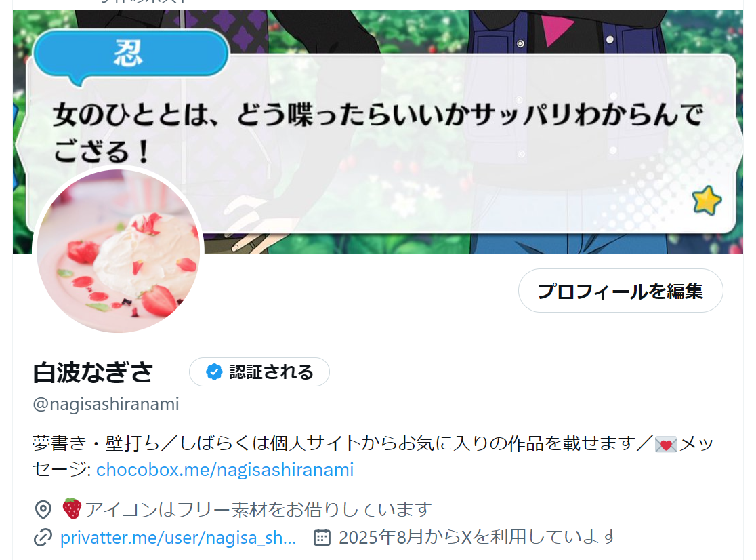The height and width of the screenshot is (560, 756).
Task: Click the bio text starting with 夢書き
Action: tap(373, 456)
